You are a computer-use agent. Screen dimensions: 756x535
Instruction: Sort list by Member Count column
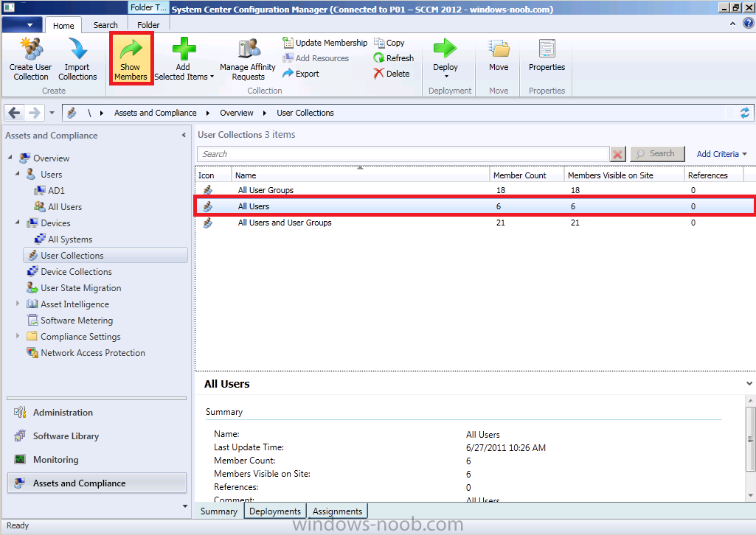(527, 175)
